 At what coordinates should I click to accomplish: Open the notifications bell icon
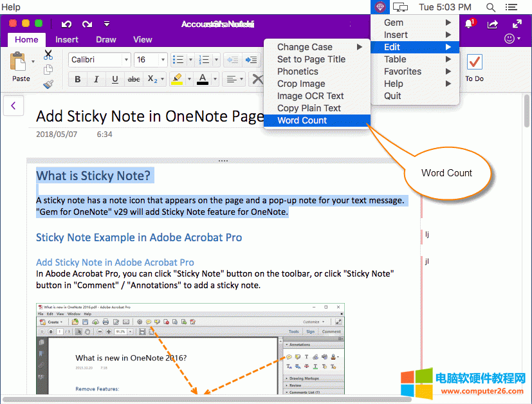click(x=469, y=24)
